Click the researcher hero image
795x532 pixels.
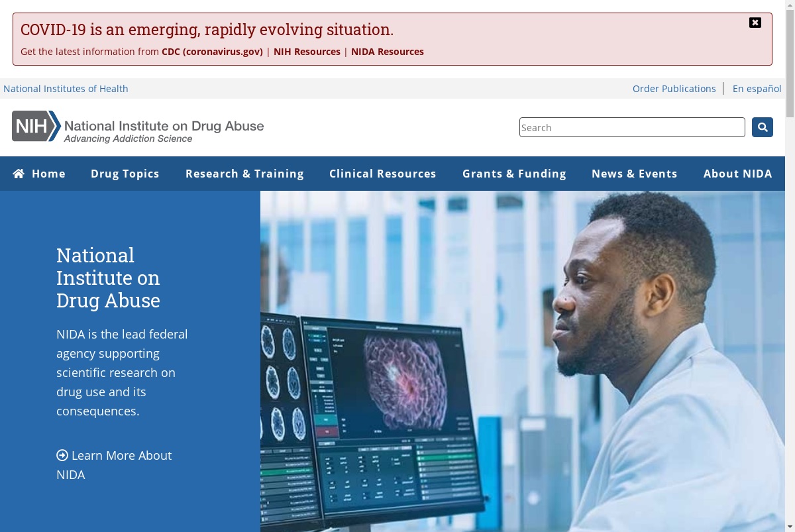(x=523, y=361)
